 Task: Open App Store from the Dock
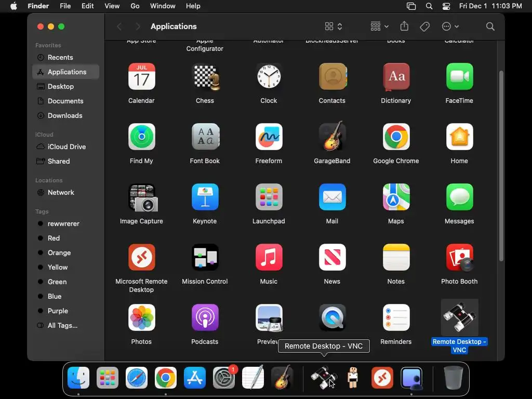(195, 378)
